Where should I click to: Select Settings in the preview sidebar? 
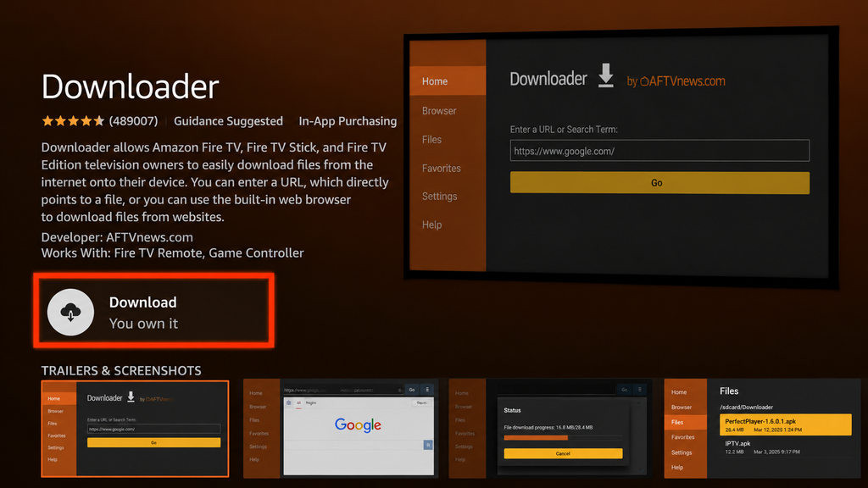(440, 197)
